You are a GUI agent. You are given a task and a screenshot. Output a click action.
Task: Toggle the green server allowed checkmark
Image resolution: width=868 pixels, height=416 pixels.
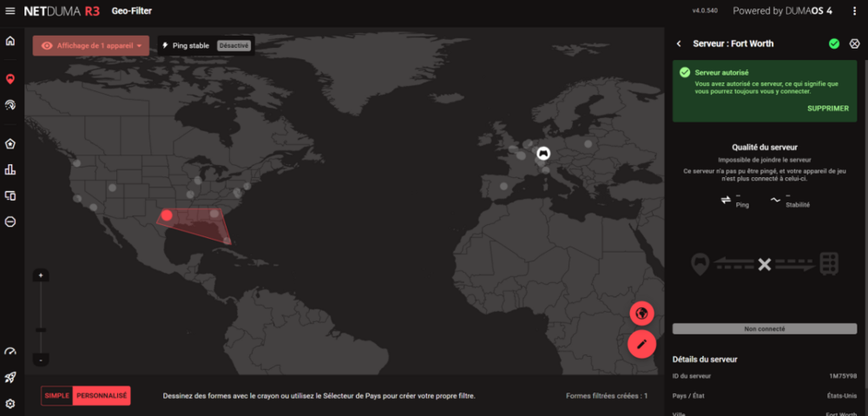coord(834,43)
